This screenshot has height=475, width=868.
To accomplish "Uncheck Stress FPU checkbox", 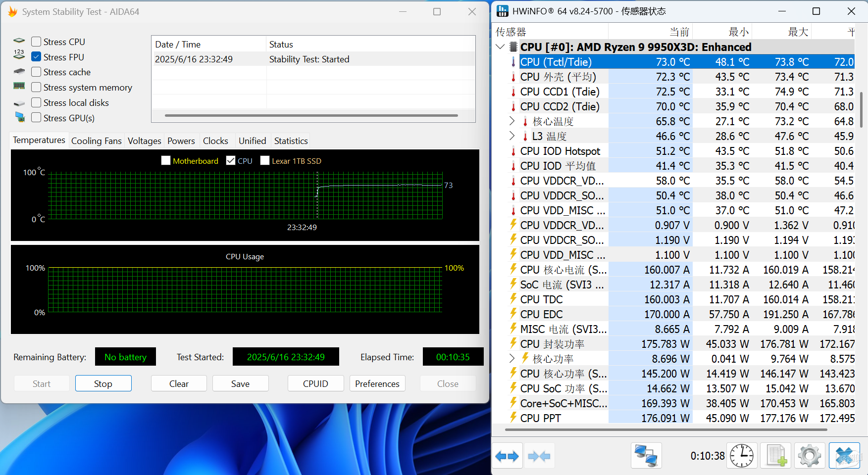I will 36,57.
